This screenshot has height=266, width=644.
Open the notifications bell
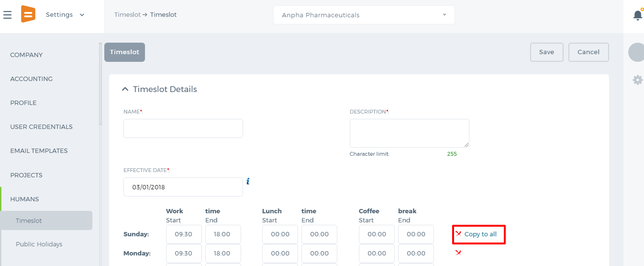click(638, 15)
